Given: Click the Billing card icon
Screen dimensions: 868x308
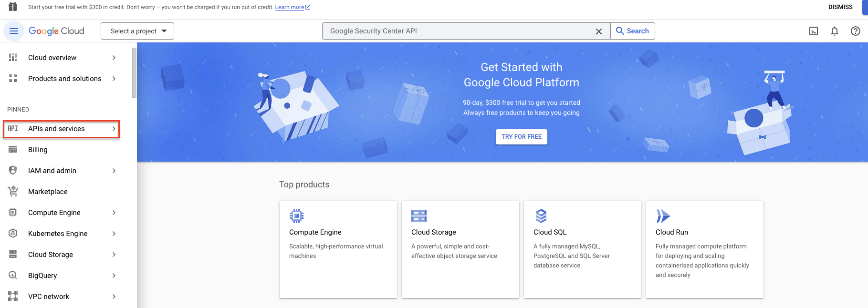Looking at the screenshot, I should 13,150.
